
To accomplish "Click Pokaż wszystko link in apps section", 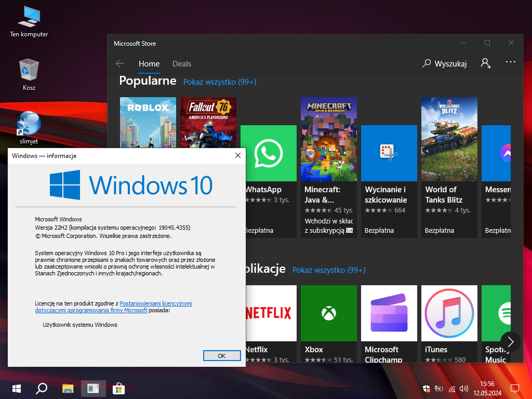I will click(329, 270).
